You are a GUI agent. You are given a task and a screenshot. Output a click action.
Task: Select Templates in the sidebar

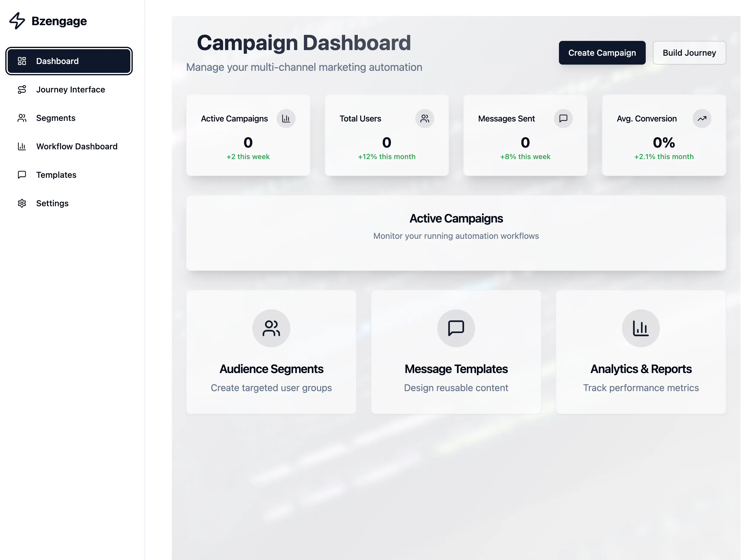click(x=69, y=175)
